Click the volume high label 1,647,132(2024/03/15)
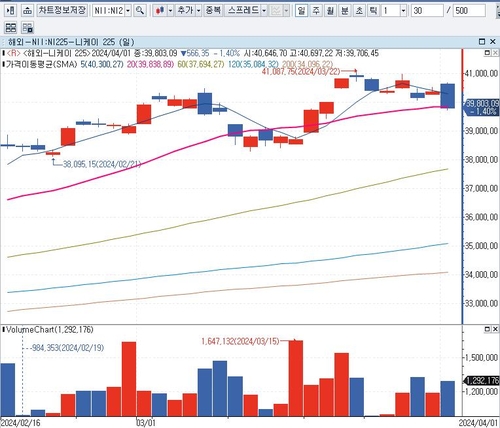 click(240, 341)
